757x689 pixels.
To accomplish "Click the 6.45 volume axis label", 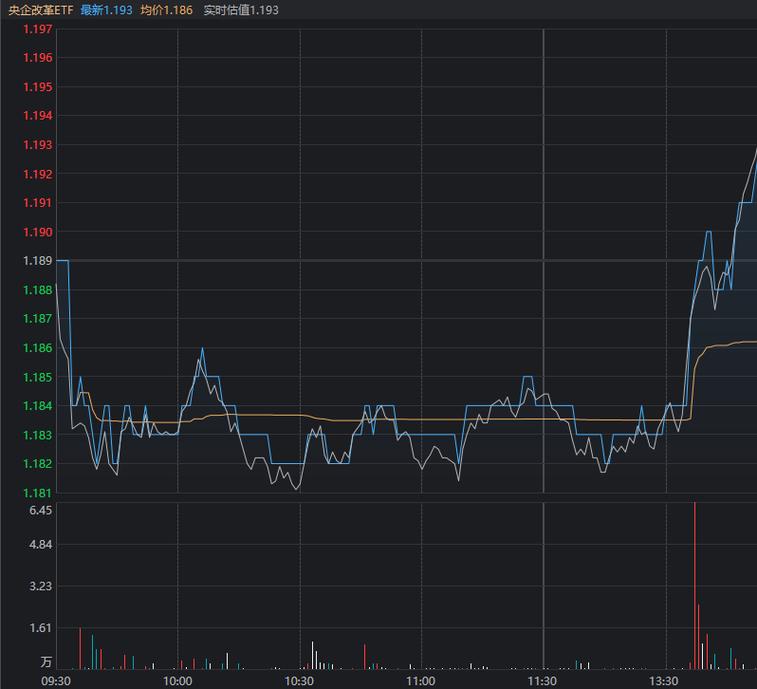I will click(x=40, y=510).
